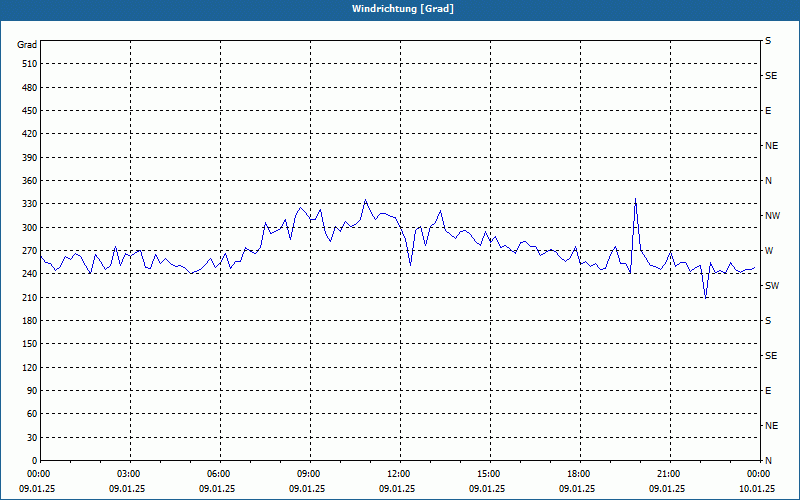Select the 120 degree axis label
The width and height of the screenshot is (800, 500).
[30, 367]
